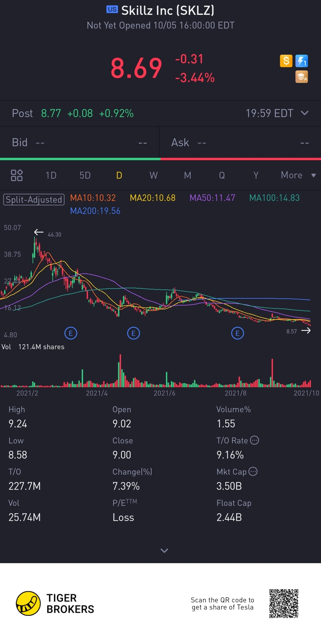The image size is (321, 644).
Task: Tap the Skillz Inc (SKLZ) title
Action: 168,10
